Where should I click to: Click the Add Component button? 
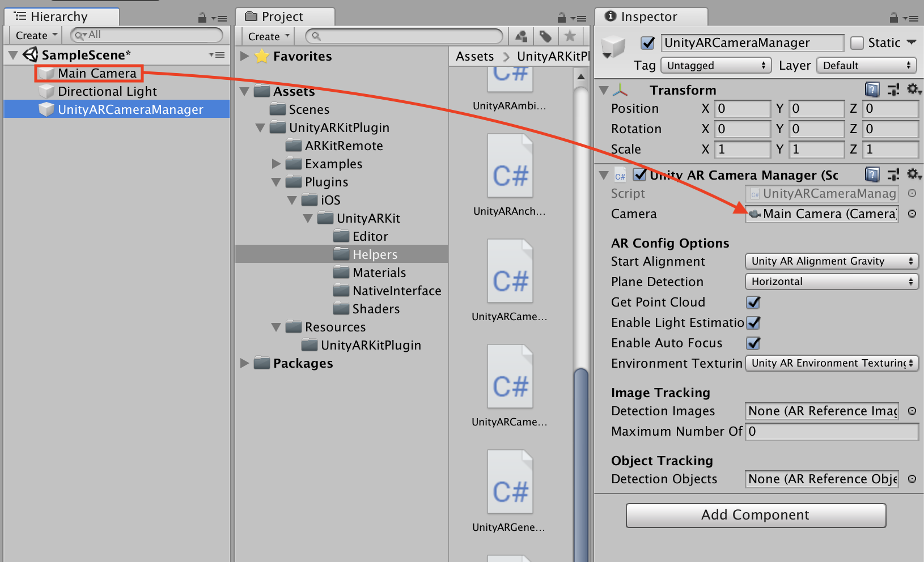(755, 515)
